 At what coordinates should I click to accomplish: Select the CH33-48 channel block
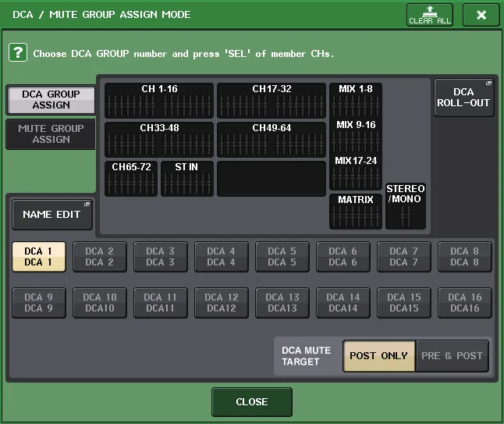click(x=159, y=139)
